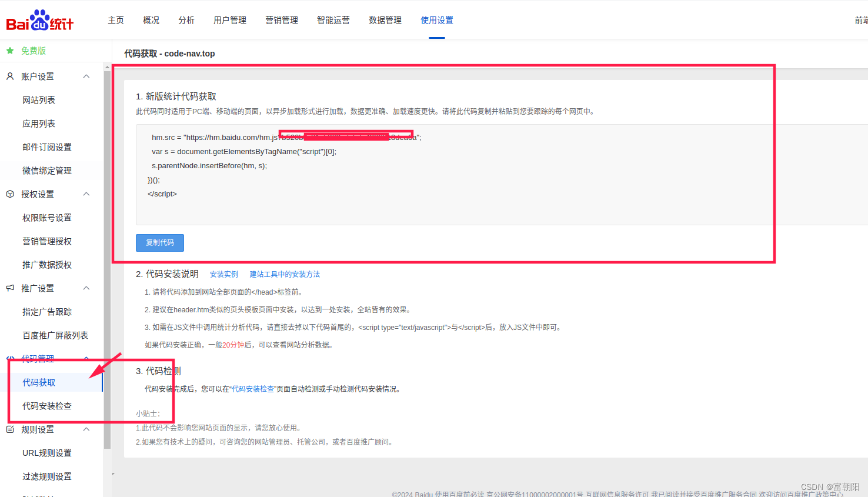Open the 用户管理 tab
This screenshot has height=497, width=868.
[x=230, y=20]
